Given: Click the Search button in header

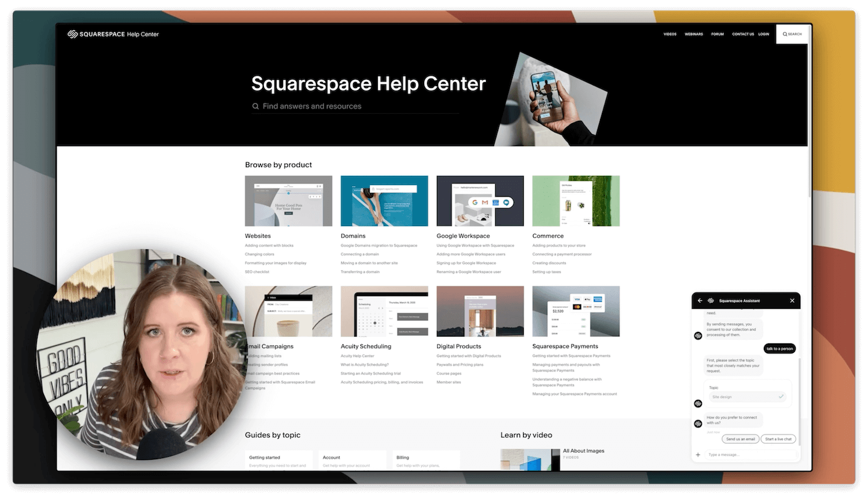Looking at the screenshot, I should click(792, 34).
